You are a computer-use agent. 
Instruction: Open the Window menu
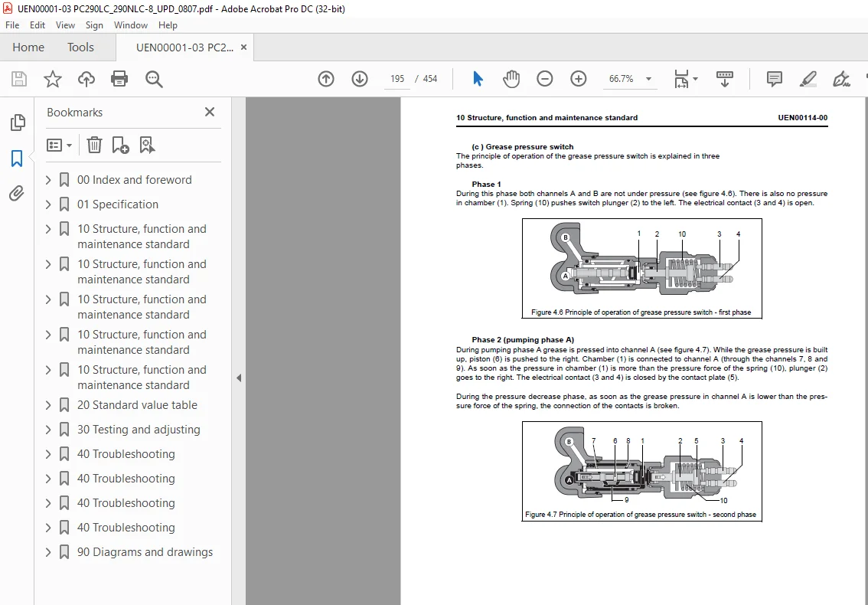(x=131, y=25)
